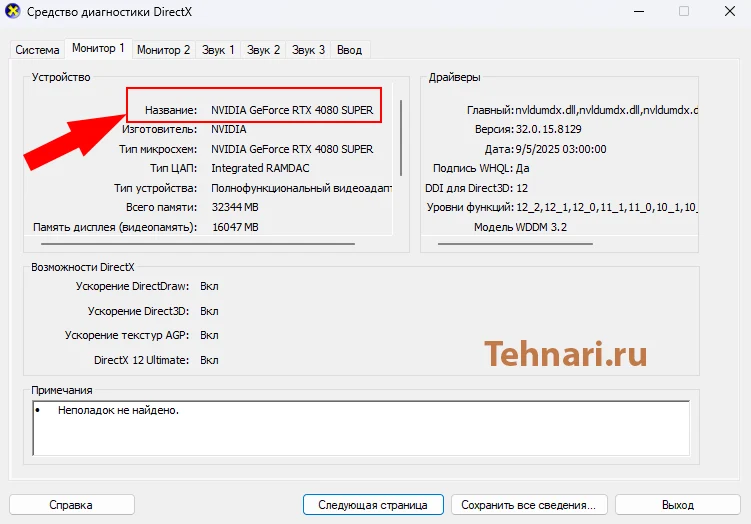Click the Выход button
751x524 pixels.
(x=678, y=505)
